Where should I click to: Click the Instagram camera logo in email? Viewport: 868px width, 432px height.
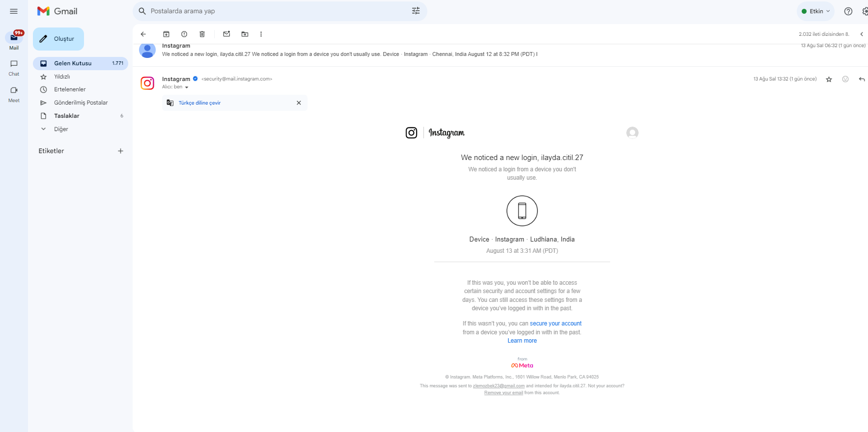[x=411, y=133]
